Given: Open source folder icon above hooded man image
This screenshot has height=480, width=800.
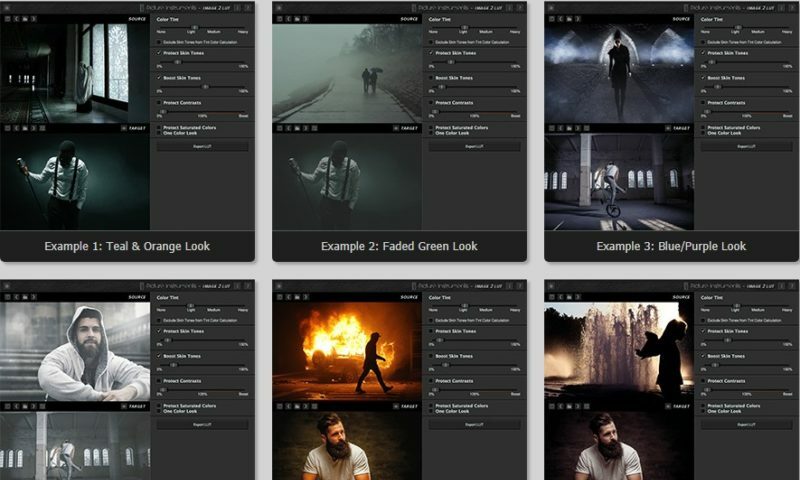Looking at the screenshot, I should (x=25, y=297).
